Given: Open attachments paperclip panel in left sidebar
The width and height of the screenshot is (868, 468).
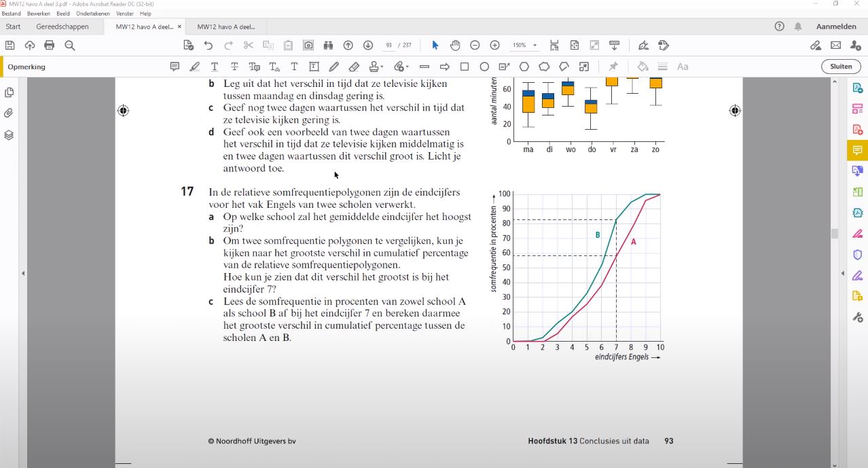Looking at the screenshot, I should coord(9,113).
